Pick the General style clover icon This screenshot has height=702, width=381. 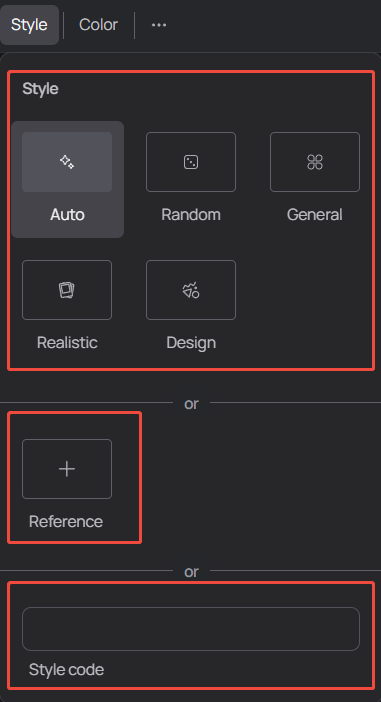click(x=315, y=162)
